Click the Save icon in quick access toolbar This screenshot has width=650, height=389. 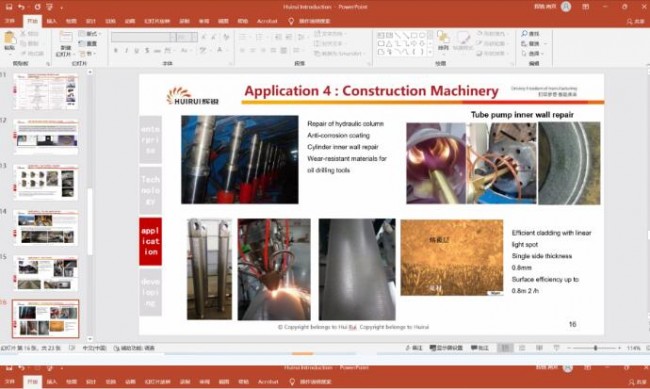tap(9, 7)
